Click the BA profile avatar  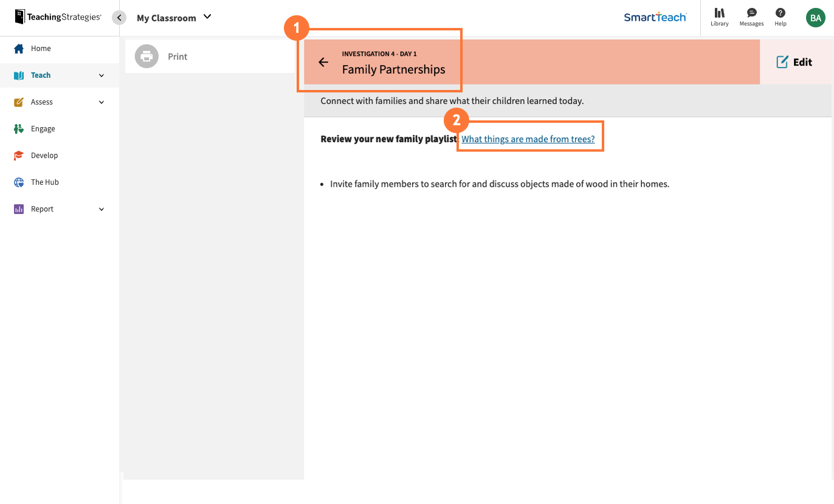pyautogui.click(x=815, y=17)
